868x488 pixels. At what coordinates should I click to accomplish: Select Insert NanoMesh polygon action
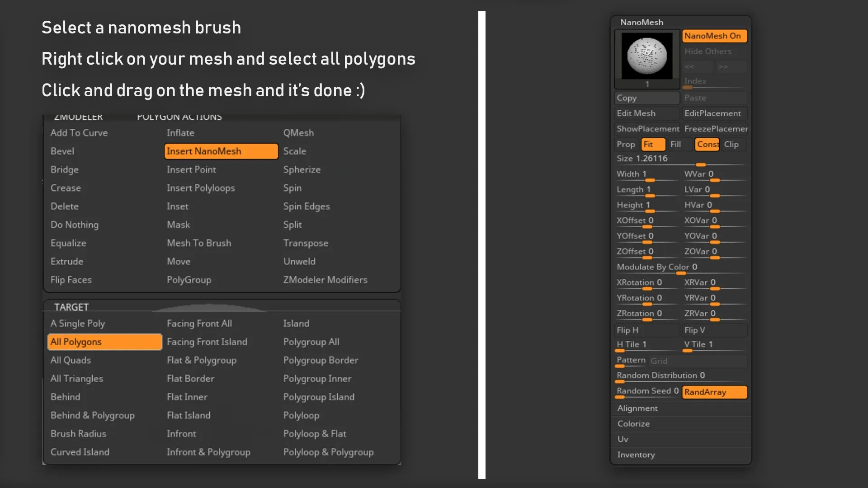pyautogui.click(x=221, y=151)
